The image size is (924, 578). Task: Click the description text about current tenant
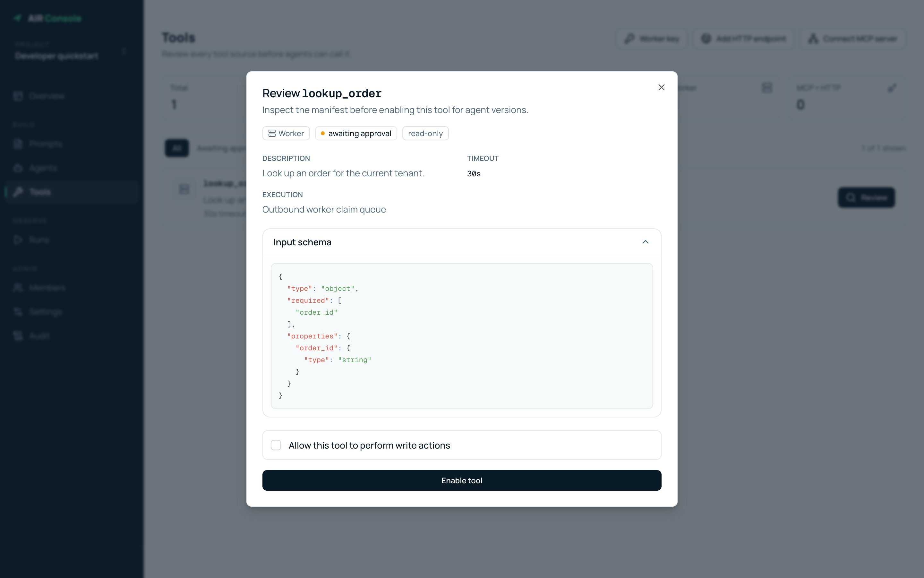click(343, 173)
